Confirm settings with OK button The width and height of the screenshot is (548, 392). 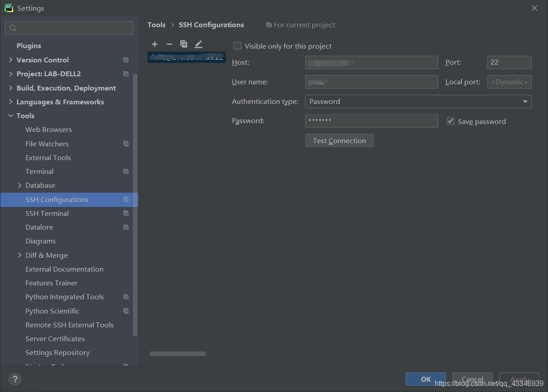425,379
